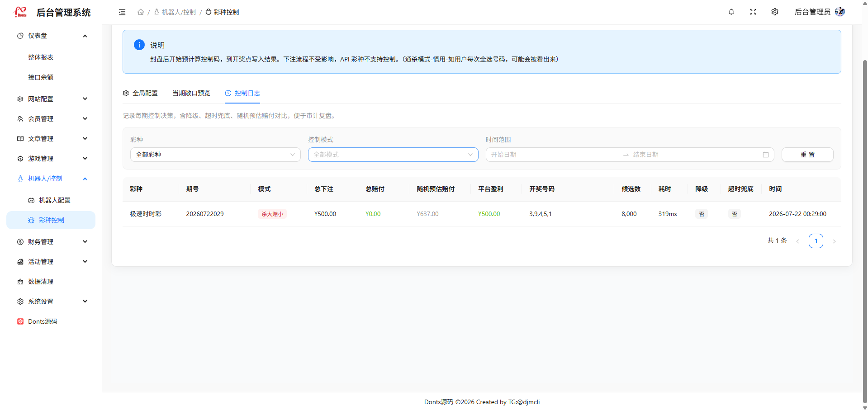868x410 pixels.
Task: Expand the 系统设置 menu
Action: point(51,302)
